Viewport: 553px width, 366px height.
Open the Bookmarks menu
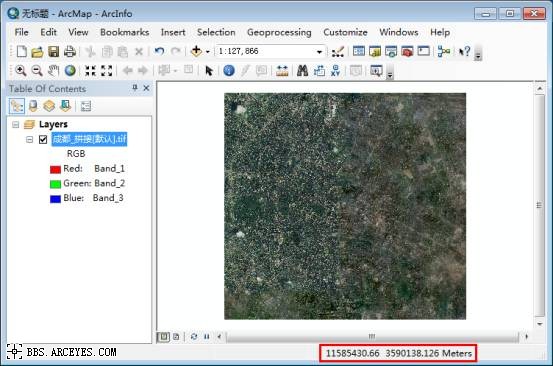click(124, 32)
